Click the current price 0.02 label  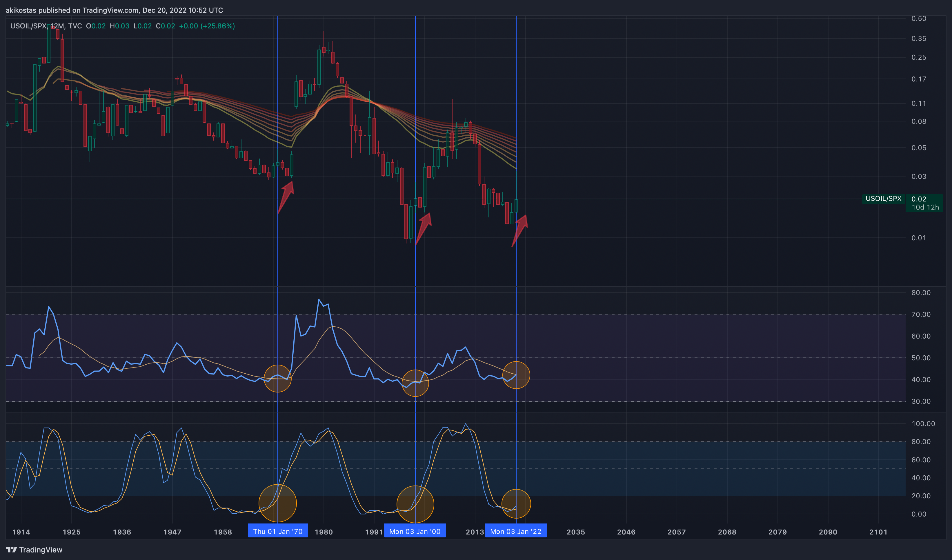click(919, 199)
